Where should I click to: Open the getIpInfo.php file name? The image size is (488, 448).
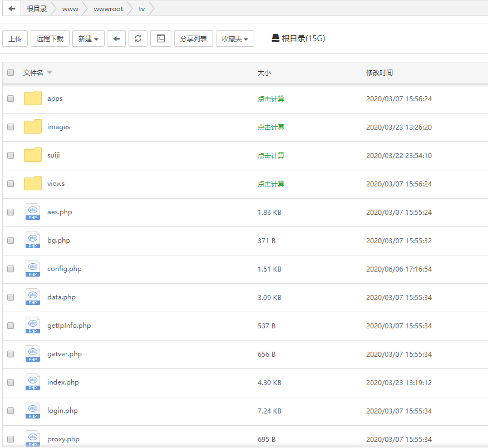pyautogui.click(x=69, y=326)
